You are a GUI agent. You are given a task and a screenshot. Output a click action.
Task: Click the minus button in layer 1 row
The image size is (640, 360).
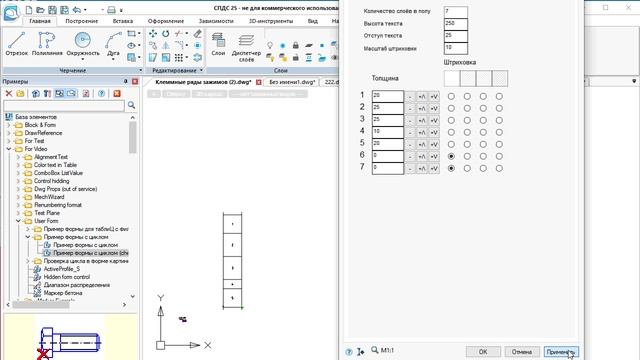410,97
